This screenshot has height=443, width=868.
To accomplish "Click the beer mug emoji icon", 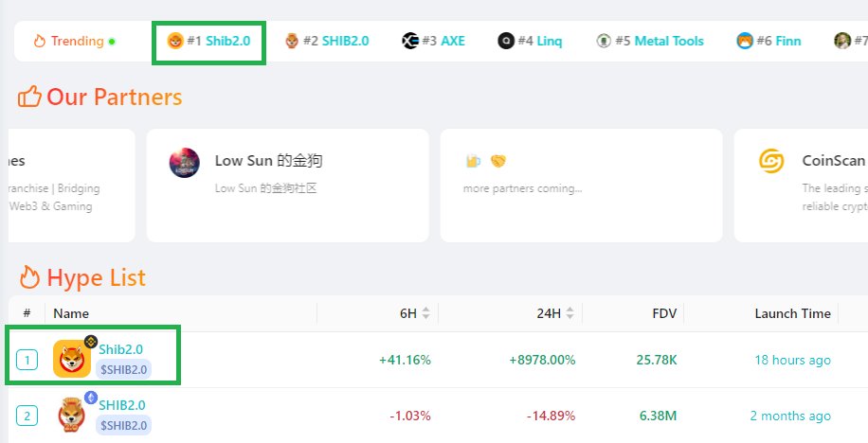I will (473, 161).
